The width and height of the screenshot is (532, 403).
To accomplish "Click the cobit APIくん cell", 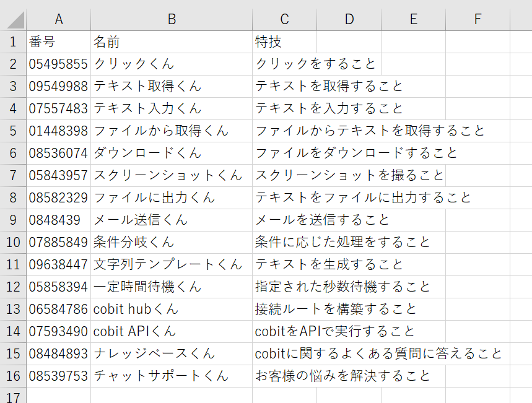I will point(172,331).
